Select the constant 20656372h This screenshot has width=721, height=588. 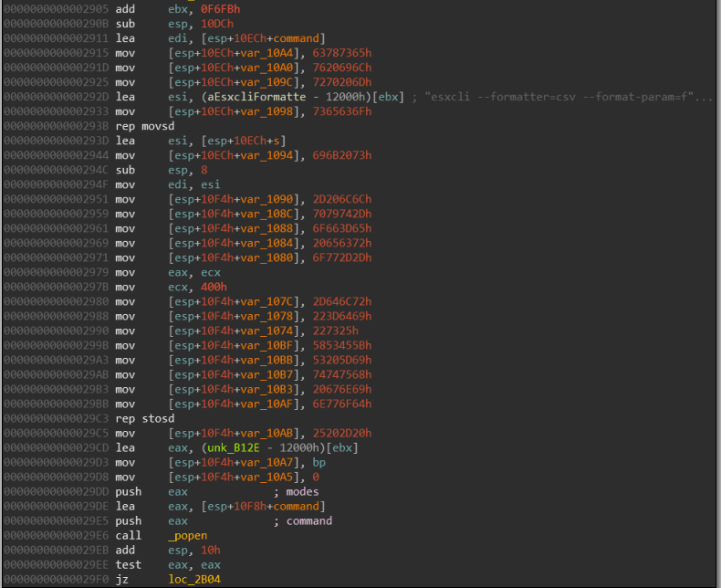pos(342,243)
